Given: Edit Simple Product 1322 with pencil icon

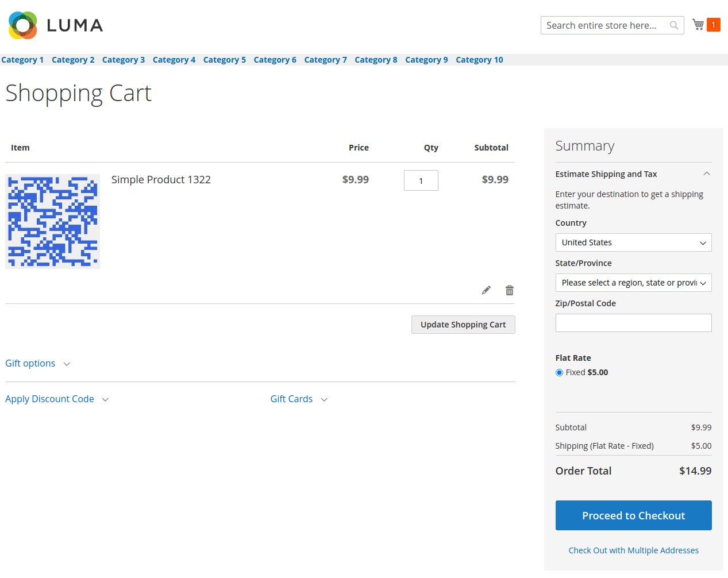Looking at the screenshot, I should 486,290.
